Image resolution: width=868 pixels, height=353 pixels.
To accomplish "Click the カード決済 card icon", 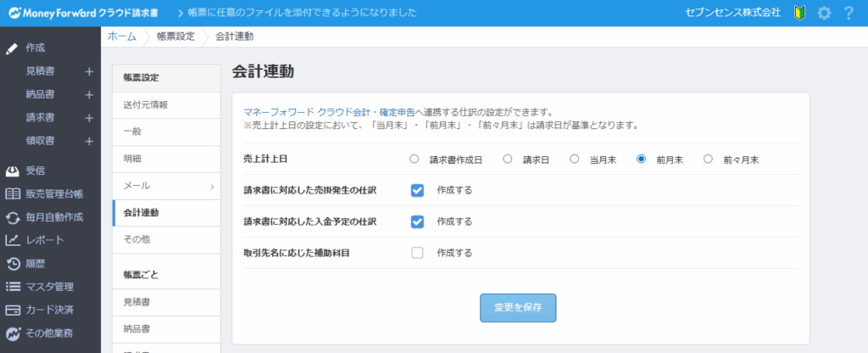I will tap(13, 309).
